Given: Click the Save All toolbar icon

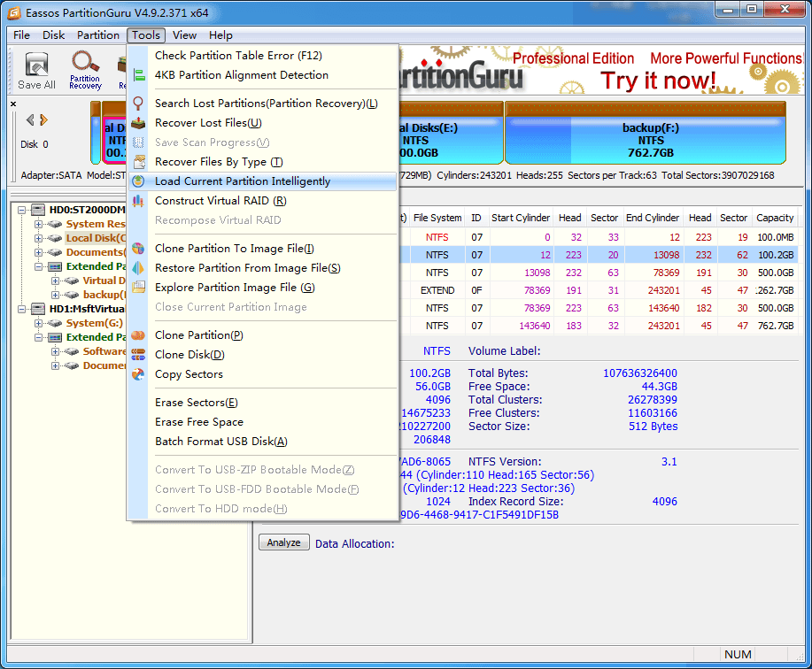Looking at the screenshot, I should (36, 71).
